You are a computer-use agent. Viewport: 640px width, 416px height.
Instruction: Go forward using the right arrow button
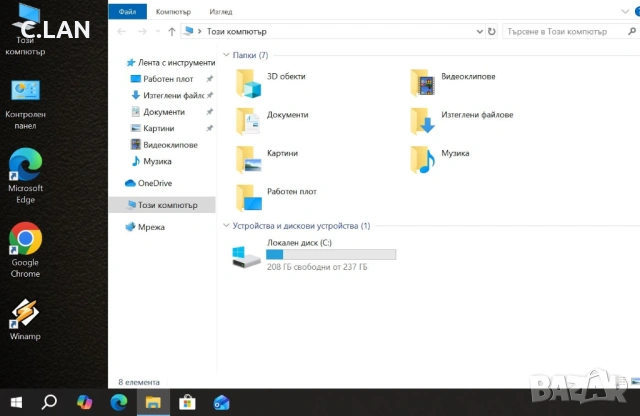click(x=142, y=31)
